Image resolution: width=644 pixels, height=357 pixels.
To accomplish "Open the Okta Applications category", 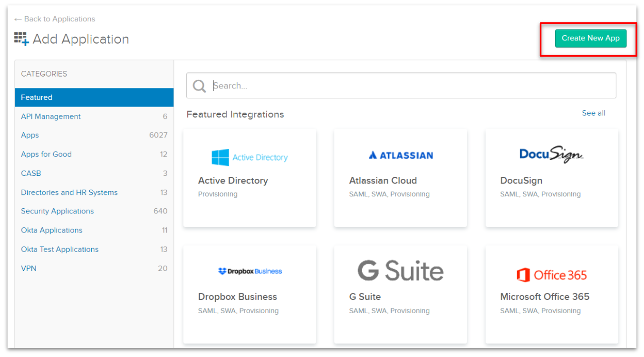I will tap(52, 230).
